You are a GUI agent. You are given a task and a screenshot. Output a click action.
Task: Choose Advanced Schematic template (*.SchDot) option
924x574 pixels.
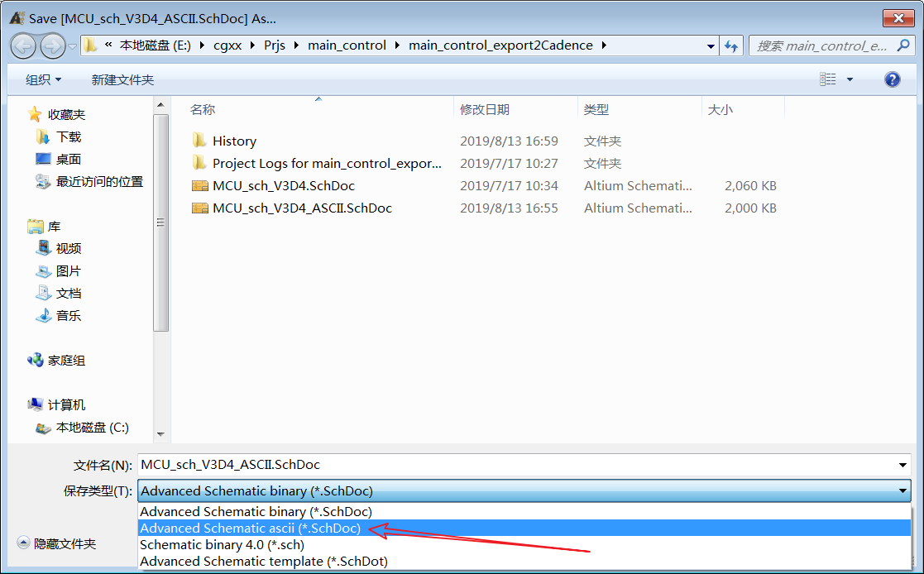tap(524, 561)
